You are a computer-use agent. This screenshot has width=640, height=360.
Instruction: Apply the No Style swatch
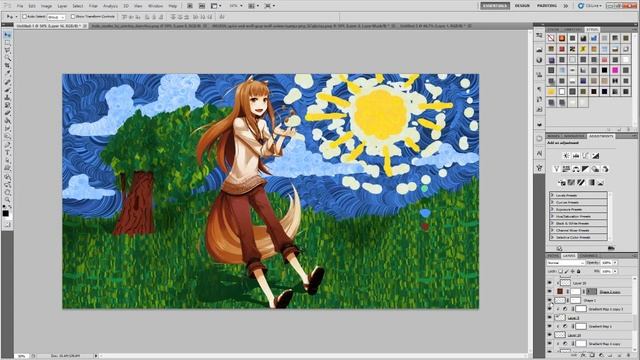pos(551,38)
